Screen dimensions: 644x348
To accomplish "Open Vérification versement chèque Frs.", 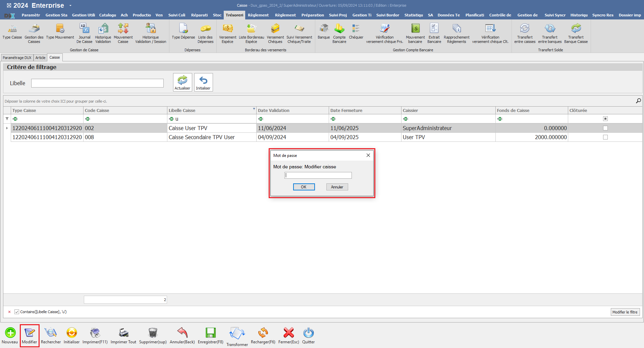I will [x=384, y=33].
